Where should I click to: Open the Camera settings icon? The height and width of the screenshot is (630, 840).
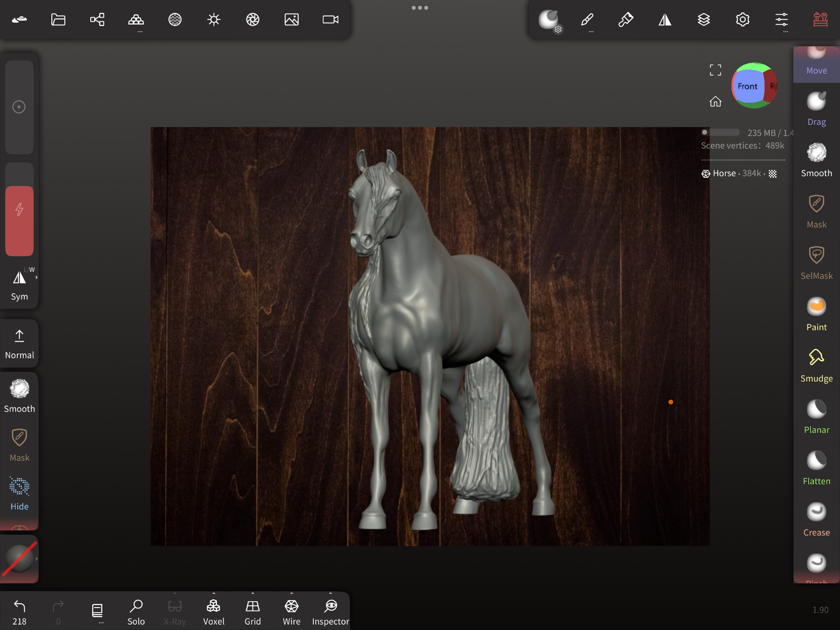pyautogui.click(x=330, y=20)
